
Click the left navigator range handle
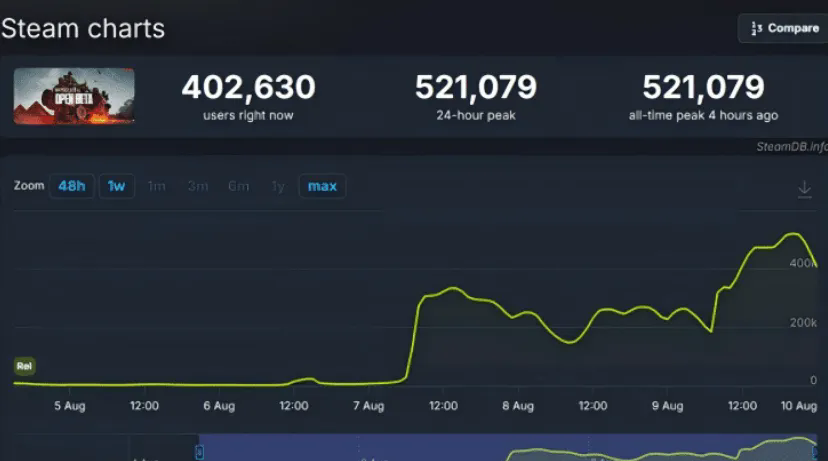(200, 452)
